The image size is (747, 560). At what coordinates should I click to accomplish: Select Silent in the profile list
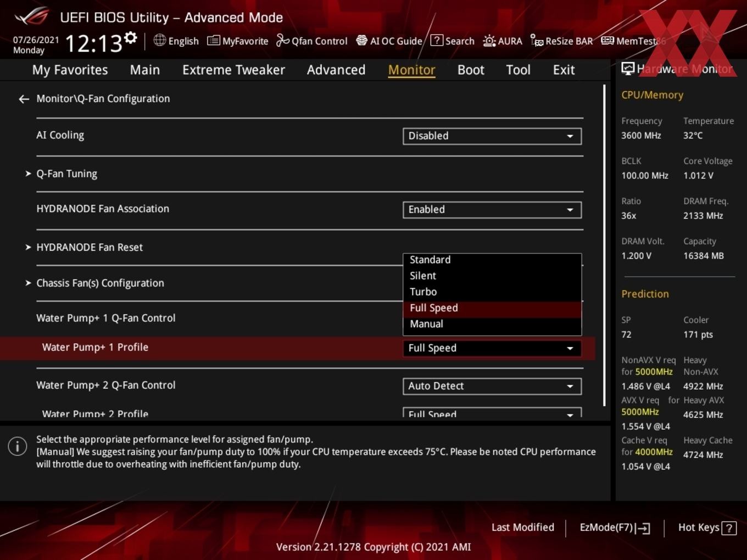point(492,276)
